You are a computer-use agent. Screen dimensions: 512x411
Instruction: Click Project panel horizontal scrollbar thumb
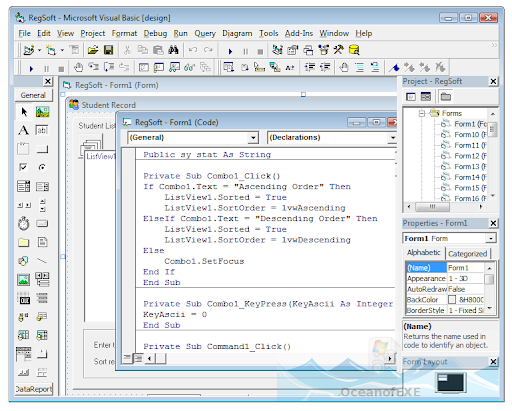[x=432, y=207]
